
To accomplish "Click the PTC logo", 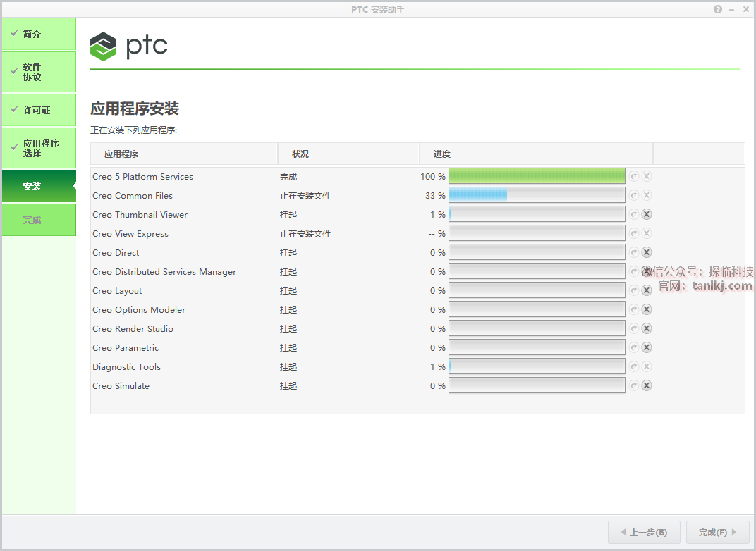I will (129, 47).
